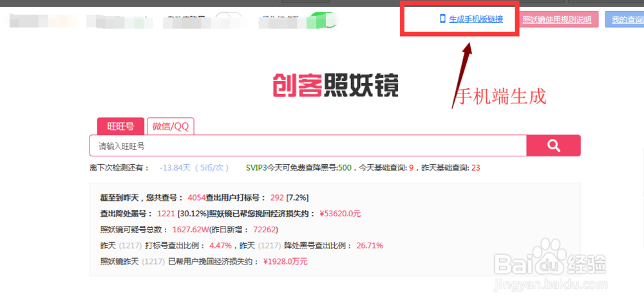
Task: Click the 292 flagged accounts number
Action: [x=277, y=198]
